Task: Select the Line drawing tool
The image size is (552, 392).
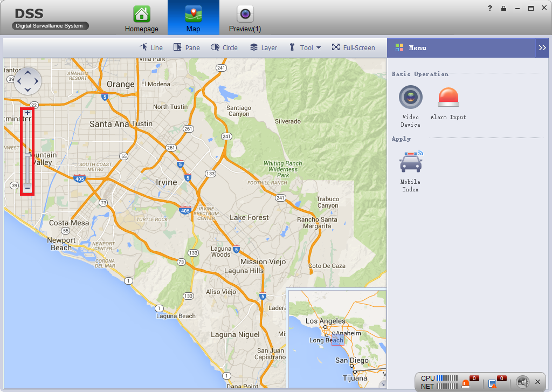Action: (151, 47)
